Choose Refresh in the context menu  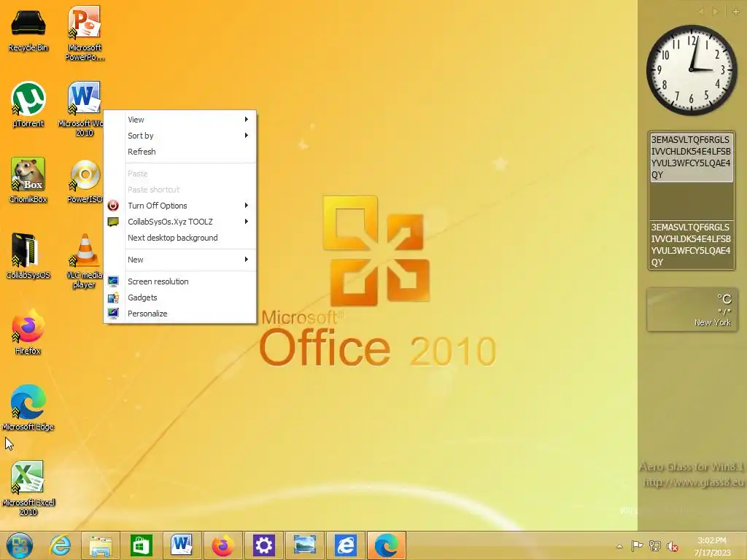(180, 152)
